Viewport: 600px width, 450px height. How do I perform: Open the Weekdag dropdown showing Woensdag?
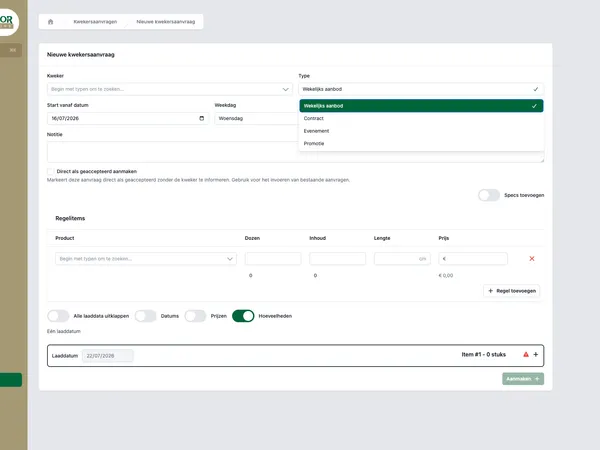[x=256, y=118]
